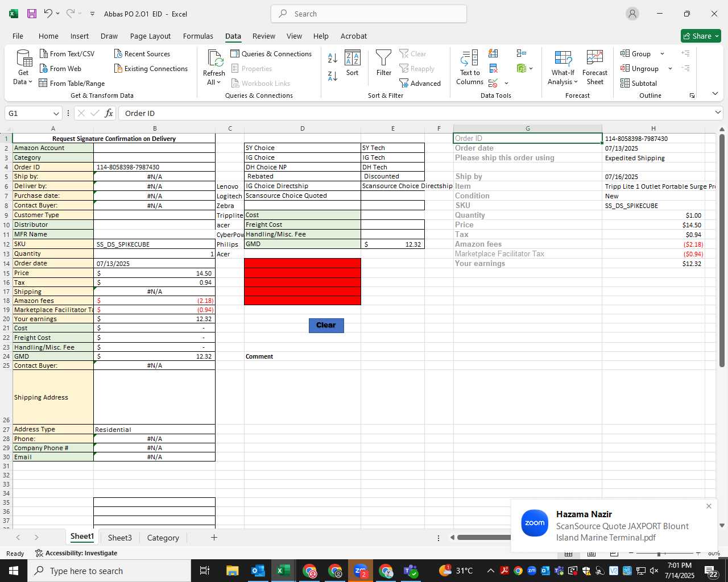Click From Web import button
The width and height of the screenshot is (728, 582).
[x=60, y=69]
